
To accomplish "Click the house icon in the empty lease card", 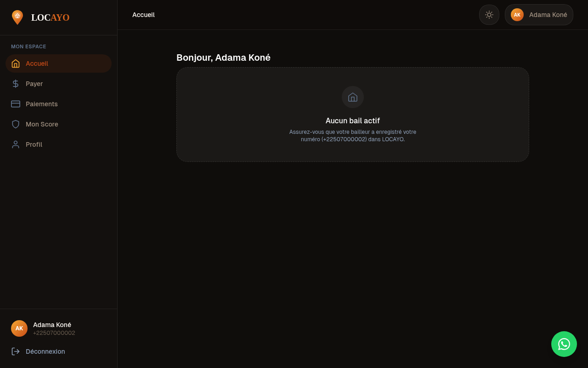I will click(352, 97).
